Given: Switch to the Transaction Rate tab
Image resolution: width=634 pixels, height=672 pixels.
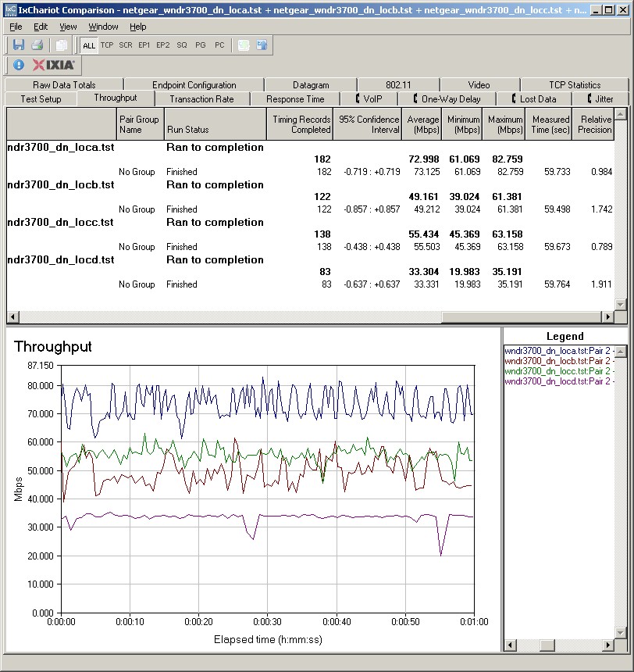Looking at the screenshot, I should [x=201, y=99].
